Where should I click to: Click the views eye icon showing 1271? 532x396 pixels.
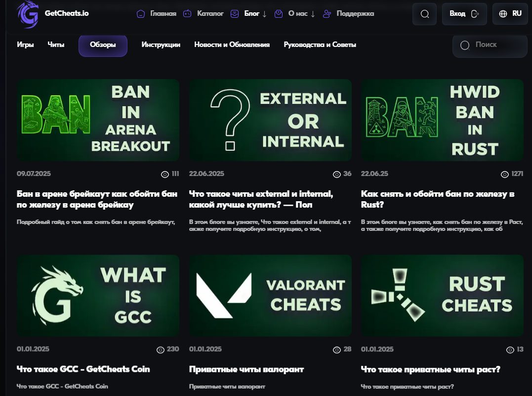point(504,174)
